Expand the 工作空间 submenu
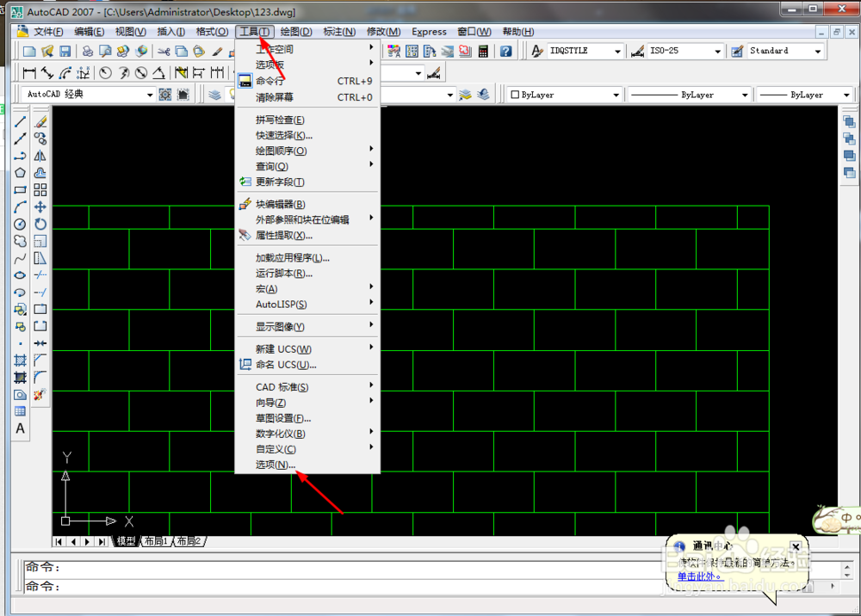Image resolution: width=861 pixels, height=616 pixels. pos(307,49)
